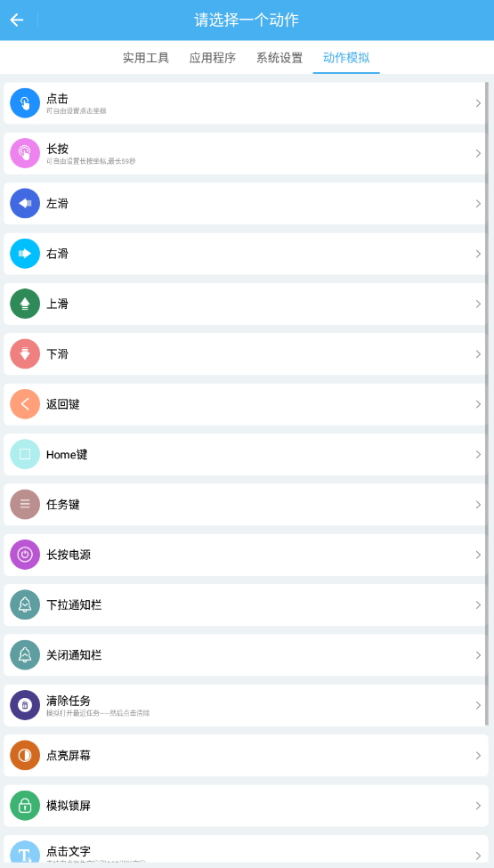494x868 pixels.
Task: Choose the orange 点亮屏幕 brightness icon
Action: tap(25, 756)
